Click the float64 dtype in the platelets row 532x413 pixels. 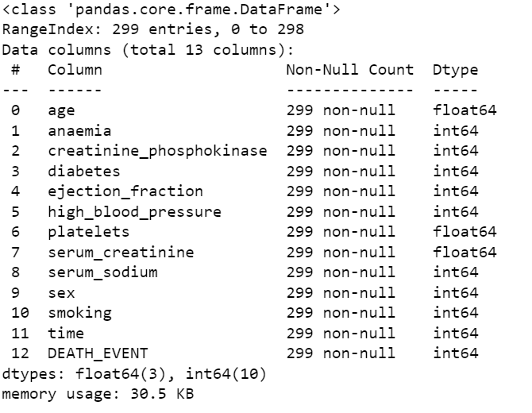point(465,232)
